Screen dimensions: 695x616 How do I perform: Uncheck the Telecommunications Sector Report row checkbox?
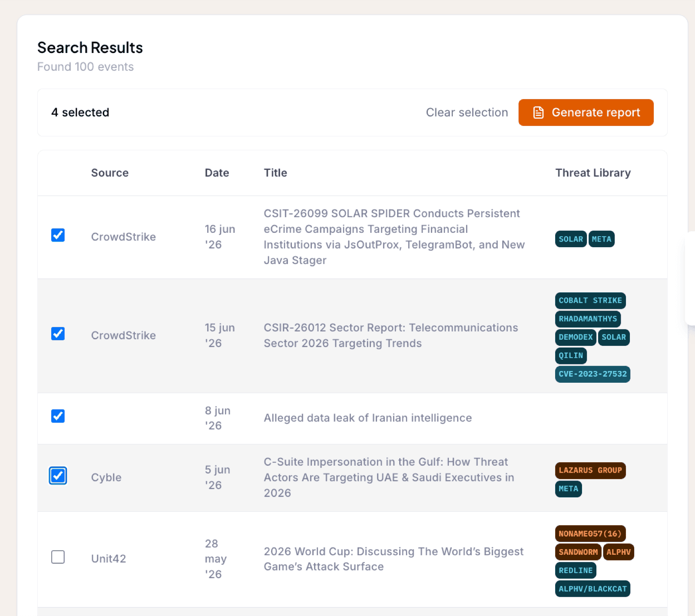58,334
